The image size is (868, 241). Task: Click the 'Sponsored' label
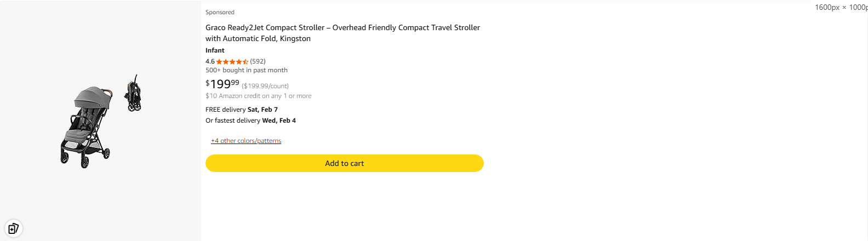click(x=220, y=12)
